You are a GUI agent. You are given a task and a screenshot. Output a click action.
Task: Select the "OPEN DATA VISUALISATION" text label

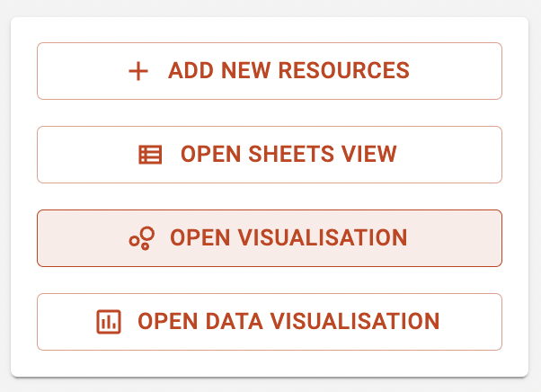(288, 321)
